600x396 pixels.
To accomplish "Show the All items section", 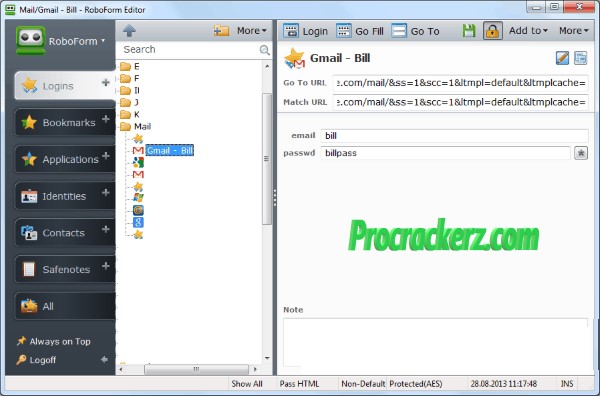I will (64, 306).
